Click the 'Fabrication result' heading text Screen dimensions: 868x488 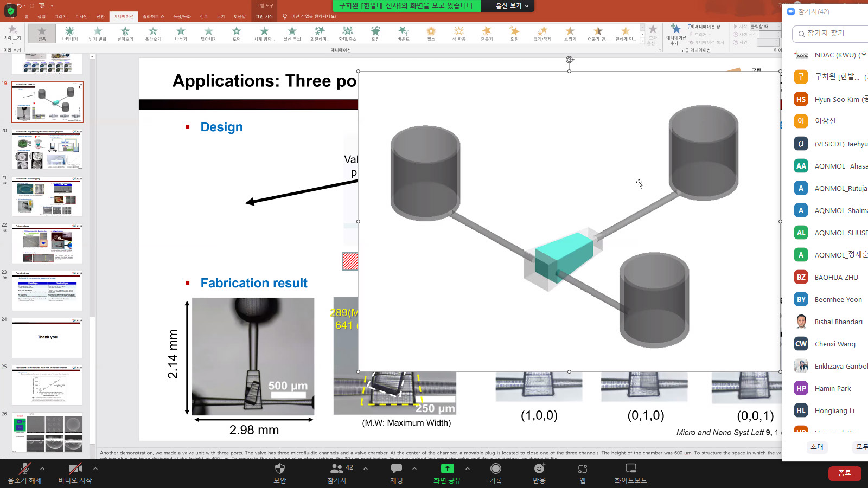pos(254,283)
